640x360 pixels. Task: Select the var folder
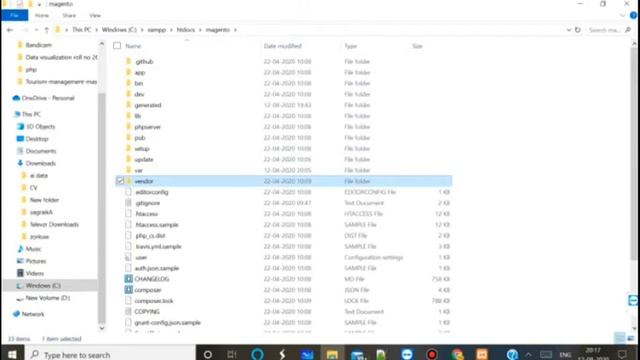coord(138,171)
